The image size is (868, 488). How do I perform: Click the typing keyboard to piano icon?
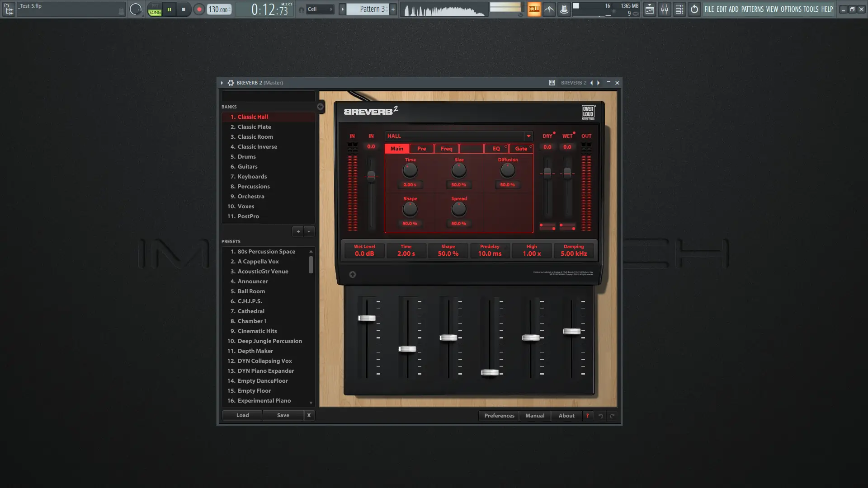(x=534, y=9)
